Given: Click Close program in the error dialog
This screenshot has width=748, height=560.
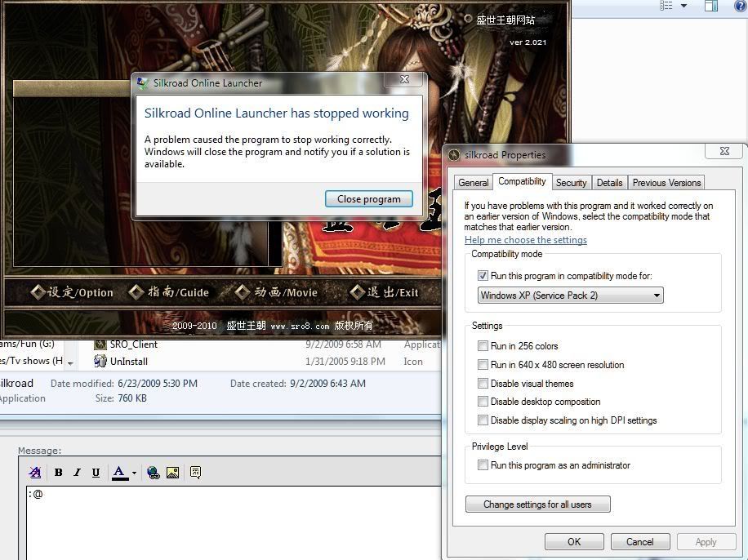Looking at the screenshot, I should coord(369,199).
